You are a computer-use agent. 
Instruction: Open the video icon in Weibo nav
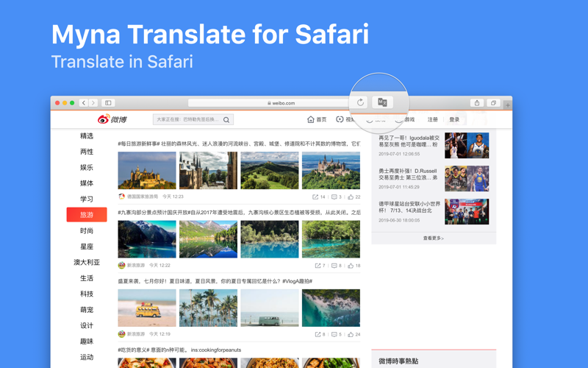pos(340,119)
